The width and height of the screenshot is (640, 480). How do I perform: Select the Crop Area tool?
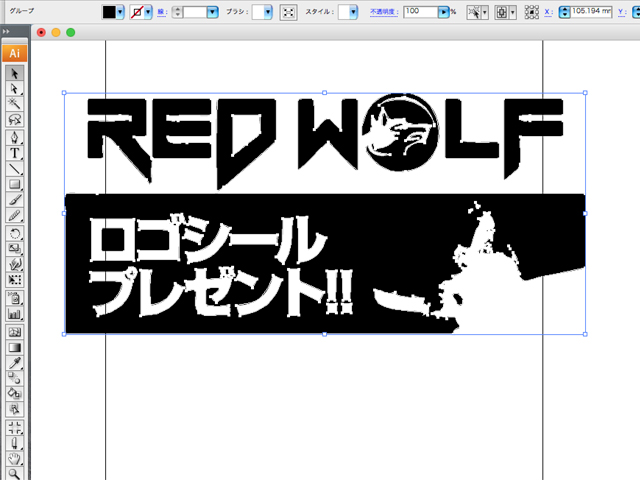pos(15,427)
